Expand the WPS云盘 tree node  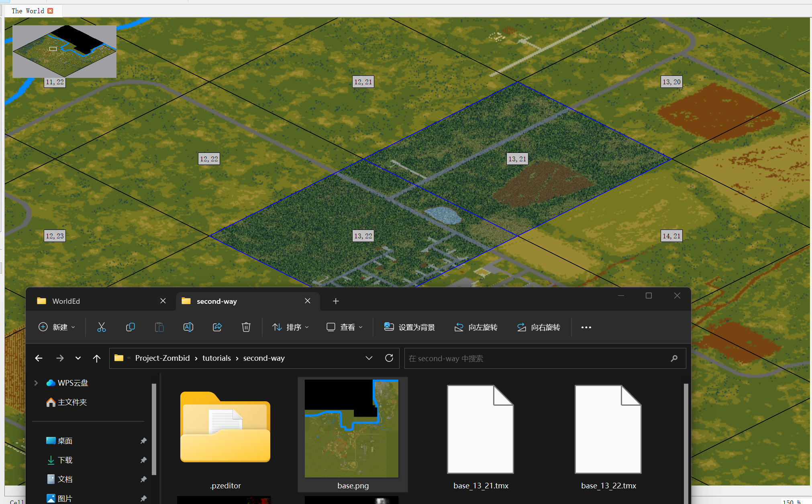coord(36,383)
